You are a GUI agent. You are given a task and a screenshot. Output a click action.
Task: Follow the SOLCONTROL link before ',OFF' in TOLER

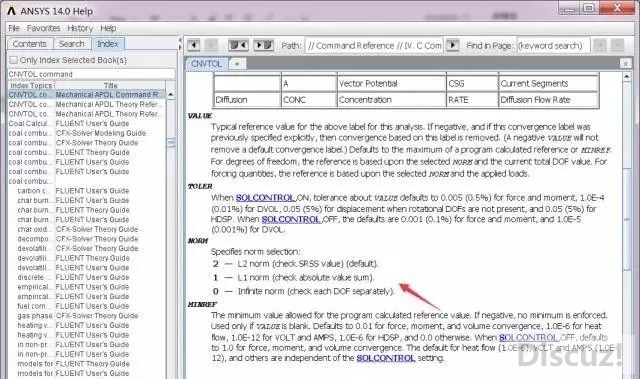pos(291,219)
